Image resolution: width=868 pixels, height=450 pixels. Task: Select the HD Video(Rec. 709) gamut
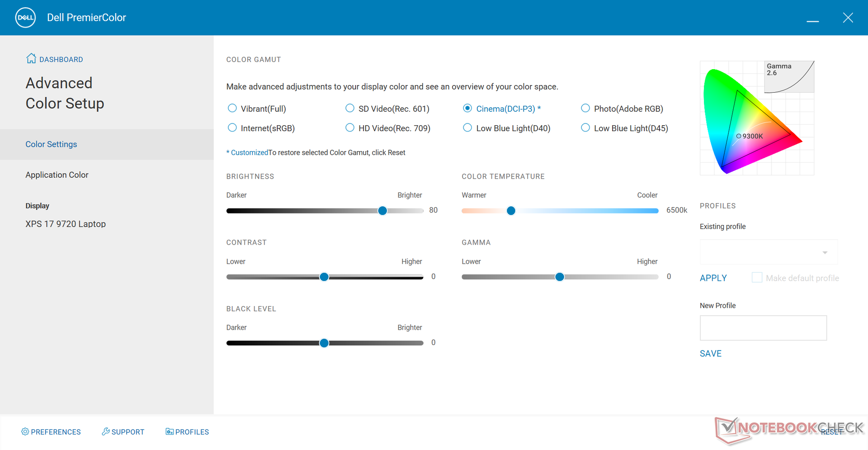(x=350, y=128)
